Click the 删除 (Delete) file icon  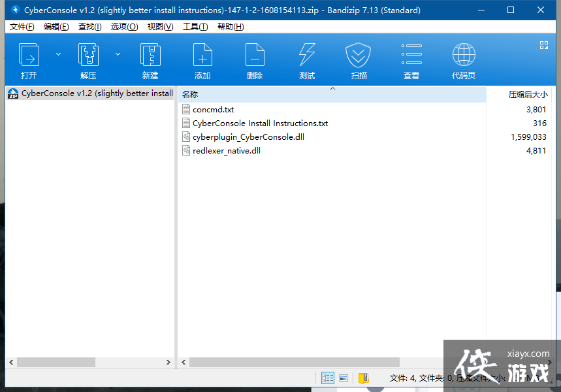pos(255,56)
